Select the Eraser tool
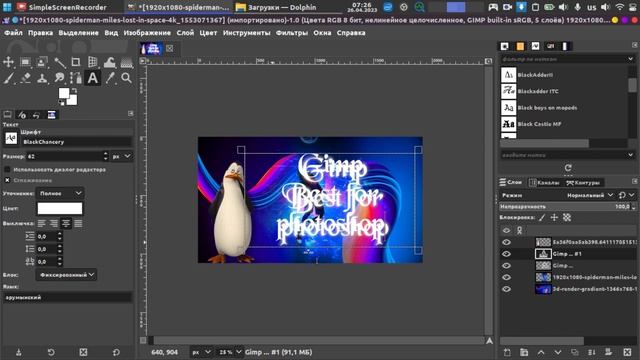This screenshot has height=360, width=640. pos(25,78)
